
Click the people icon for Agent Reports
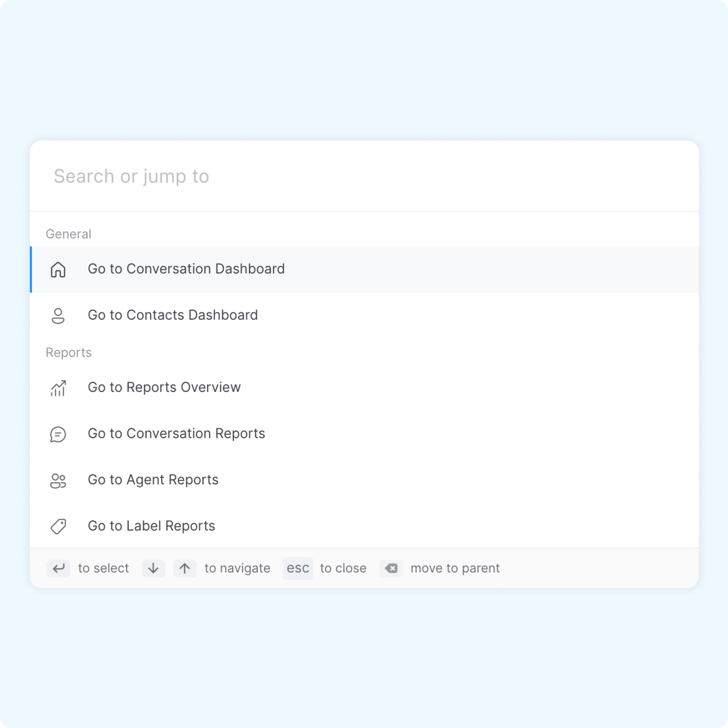[x=58, y=480]
